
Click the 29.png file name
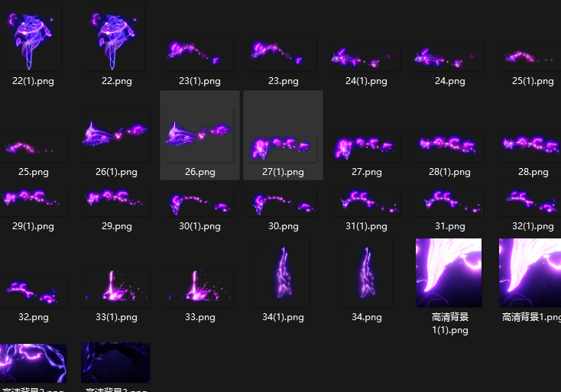point(116,226)
